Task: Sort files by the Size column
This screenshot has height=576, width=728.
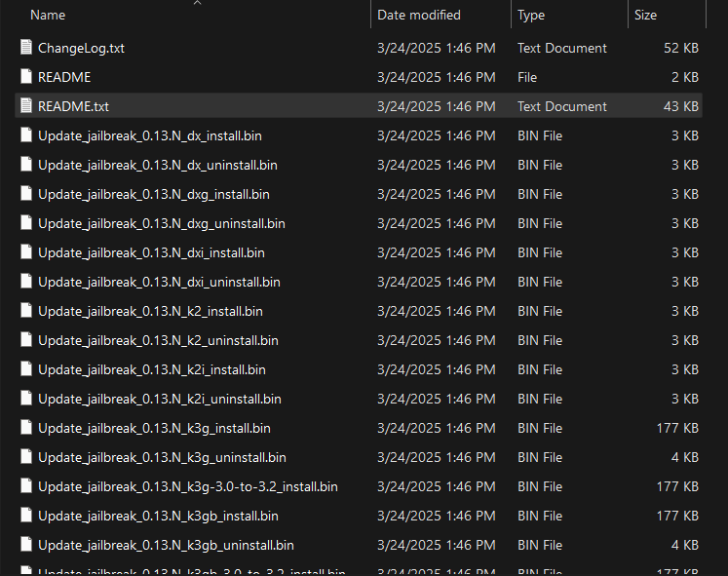Action: tap(645, 15)
